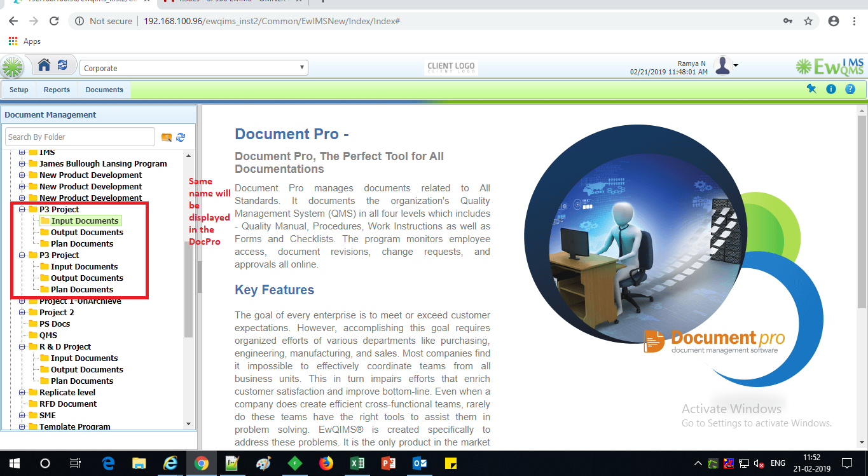This screenshot has width=868, height=476.
Task: Collapse the R & D Project folder
Action: (x=22, y=347)
